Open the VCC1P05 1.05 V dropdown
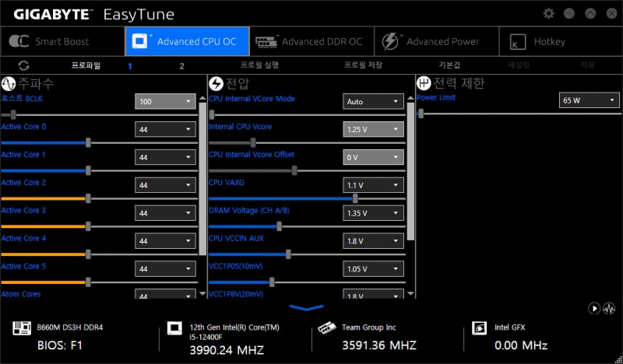 [373, 269]
